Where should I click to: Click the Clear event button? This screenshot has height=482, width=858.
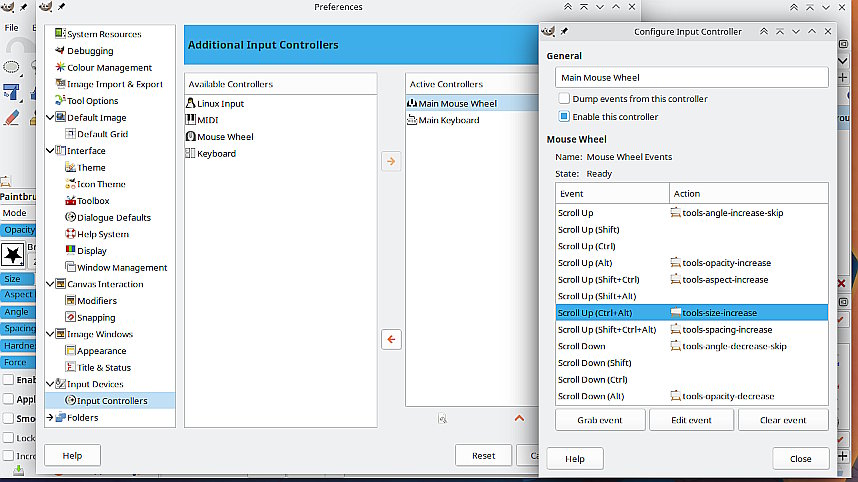pyautogui.click(x=783, y=420)
